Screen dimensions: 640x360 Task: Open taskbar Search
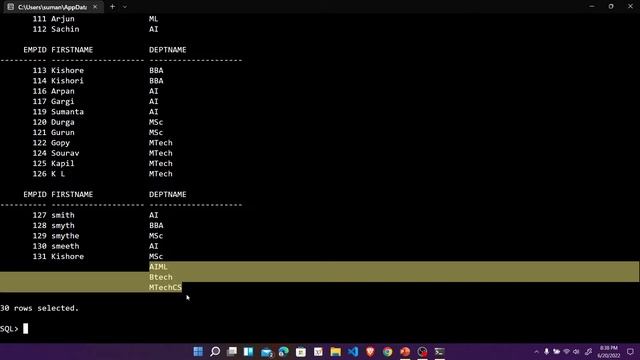click(215, 351)
